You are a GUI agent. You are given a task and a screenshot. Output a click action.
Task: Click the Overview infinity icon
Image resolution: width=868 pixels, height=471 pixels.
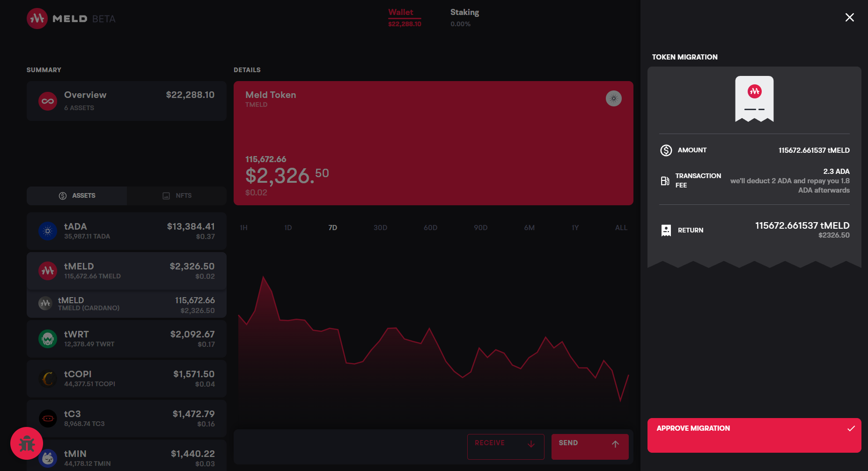[48, 101]
